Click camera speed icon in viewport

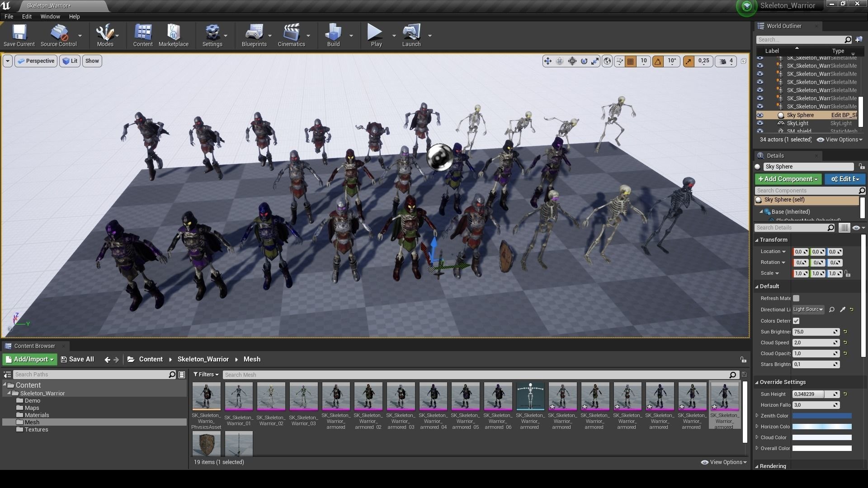723,61
